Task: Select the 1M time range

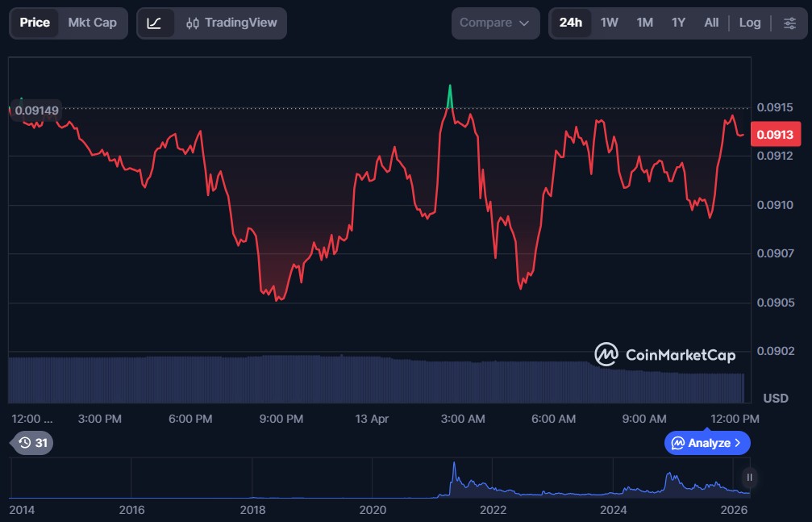Action: [x=644, y=23]
